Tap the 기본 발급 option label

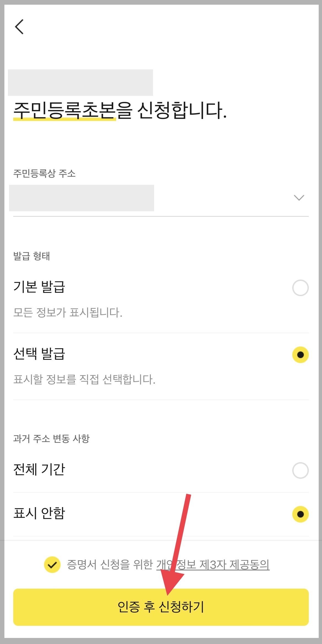[39, 287]
